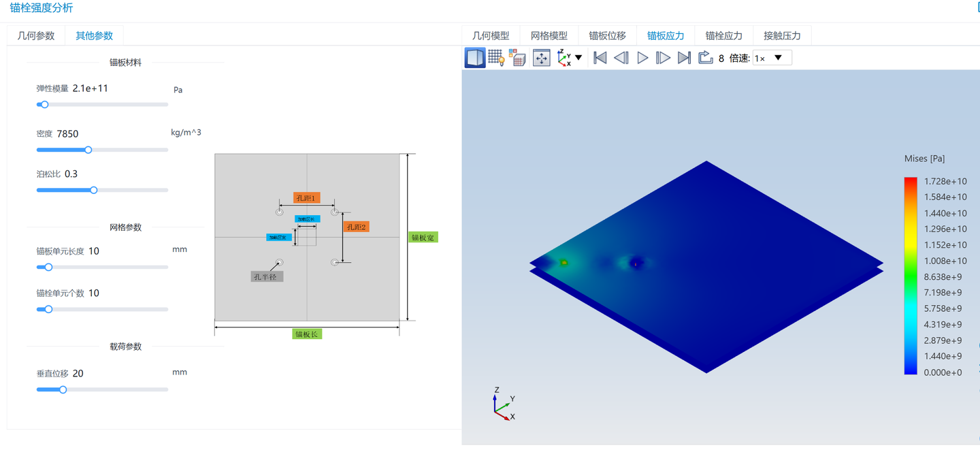This screenshot has width=980, height=450.
Task: Click the 垂直位移 value 20
Action: coord(78,373)
